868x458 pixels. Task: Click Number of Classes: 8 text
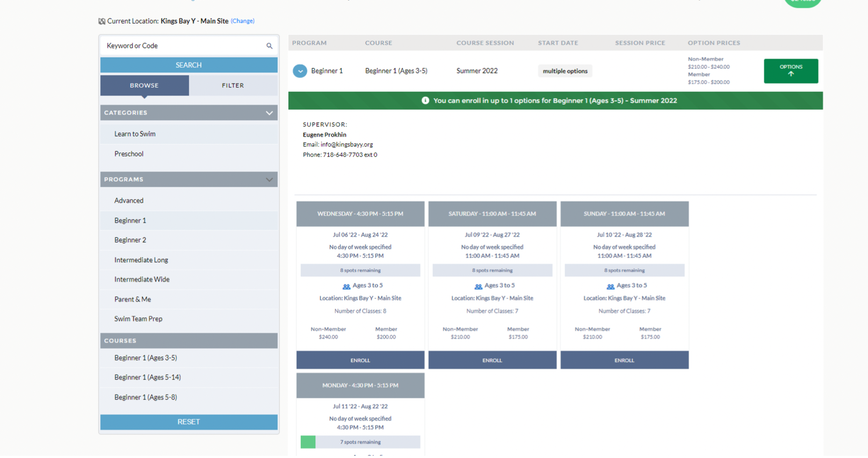[x=360, y=311]
